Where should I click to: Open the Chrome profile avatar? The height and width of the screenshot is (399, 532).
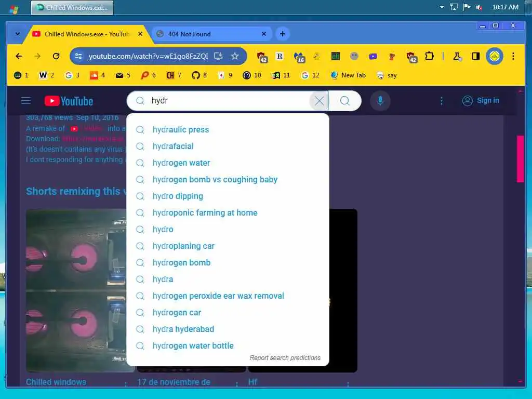(x=495, y=56)
